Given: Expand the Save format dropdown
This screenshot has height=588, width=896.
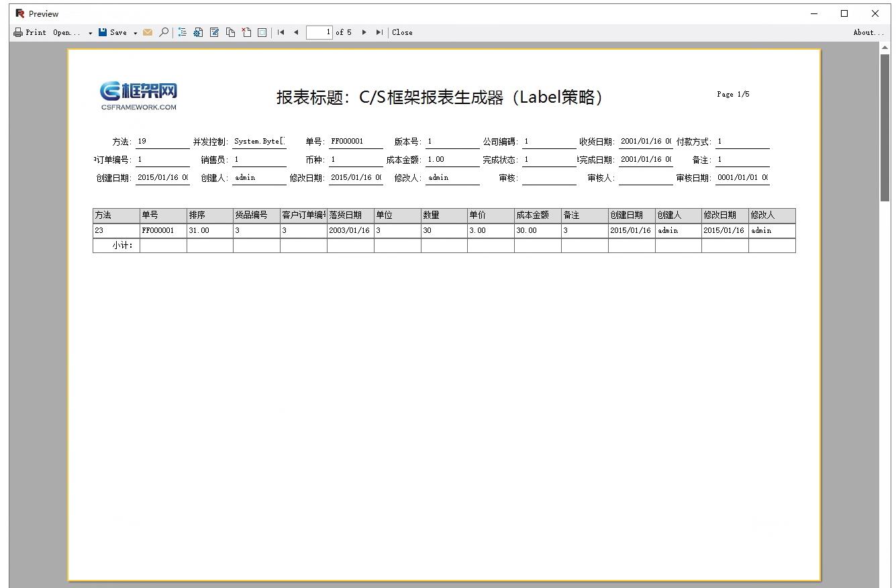Looking at the screenshot, I should click(135, 32).
